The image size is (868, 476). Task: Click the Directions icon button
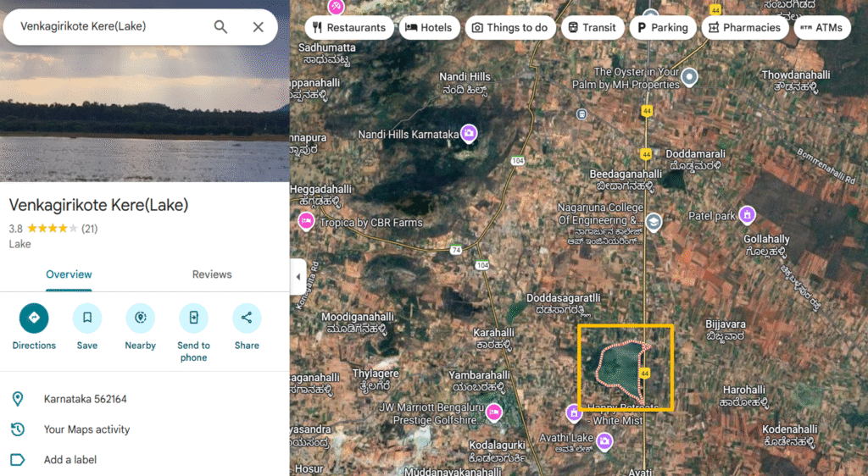point(34,318)
